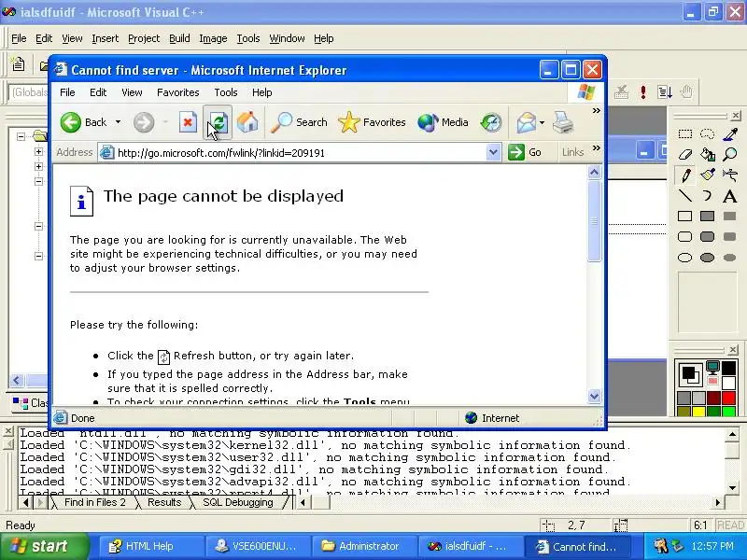
Task: Open the Administrator folder taskbar button
Action: click(364, 546)
